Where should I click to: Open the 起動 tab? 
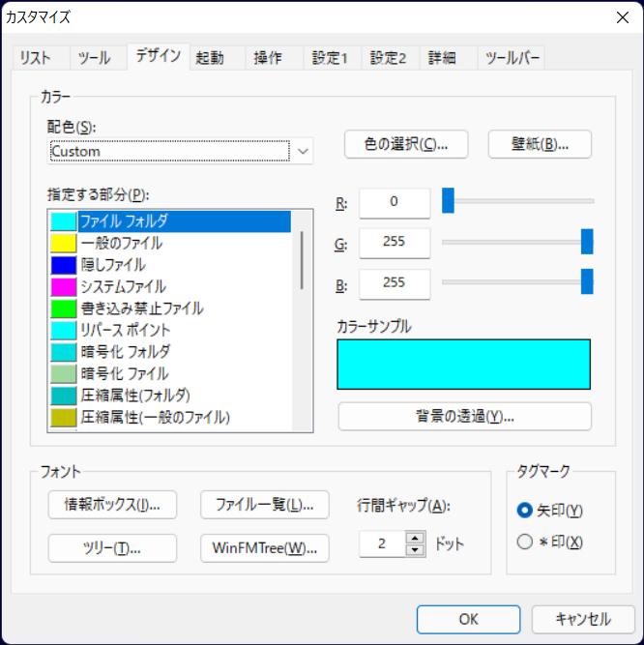209,58
